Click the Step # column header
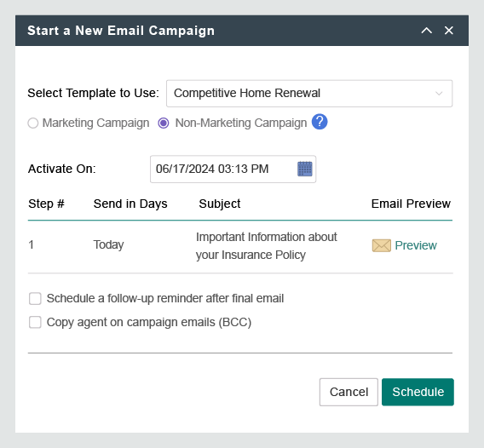The height and width of the screenshot is (448, 484). pos(46,204)
